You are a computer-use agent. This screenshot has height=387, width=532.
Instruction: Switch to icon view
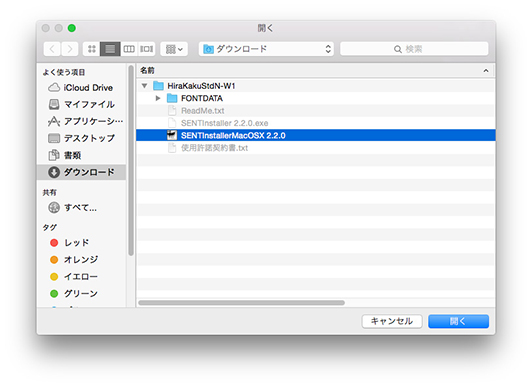tap(92, 49)
